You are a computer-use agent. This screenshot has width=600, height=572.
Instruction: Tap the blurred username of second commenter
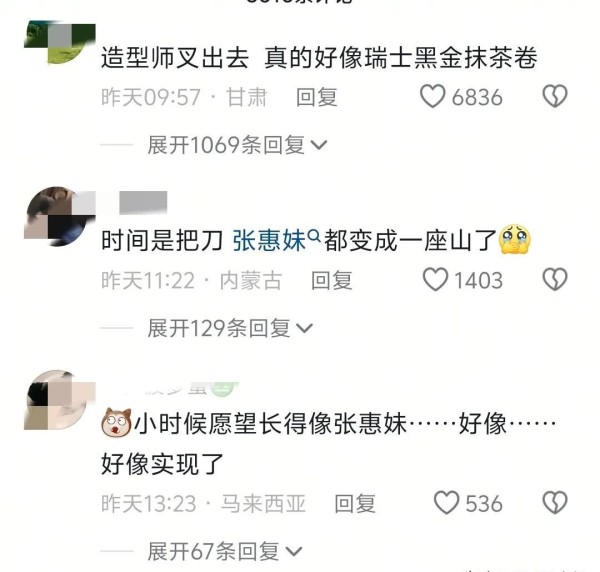(143, 202)
